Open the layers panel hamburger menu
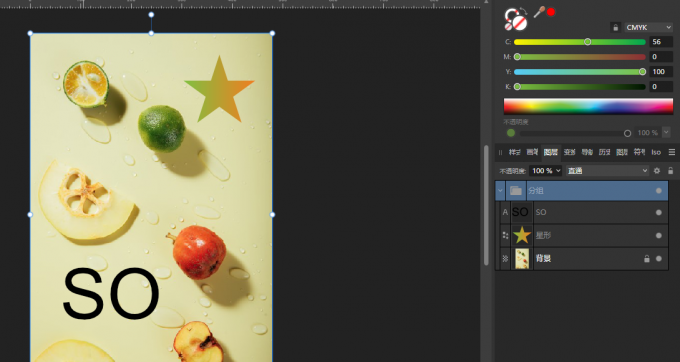 (672, 152)
